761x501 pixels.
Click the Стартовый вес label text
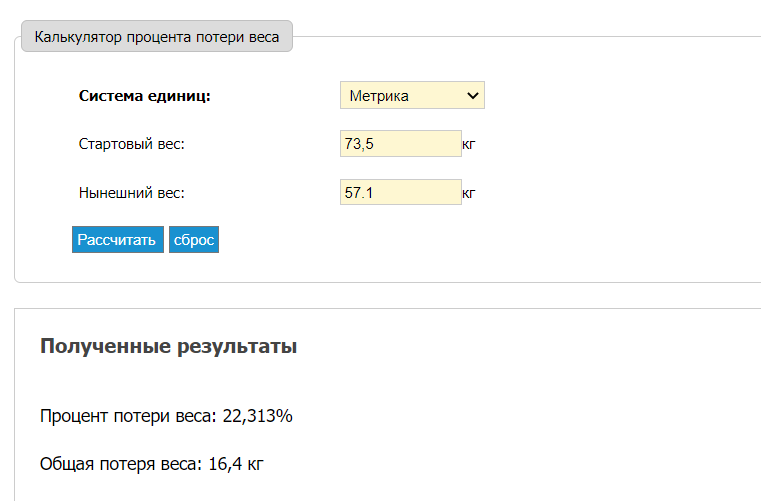click(x=132, y=144)
